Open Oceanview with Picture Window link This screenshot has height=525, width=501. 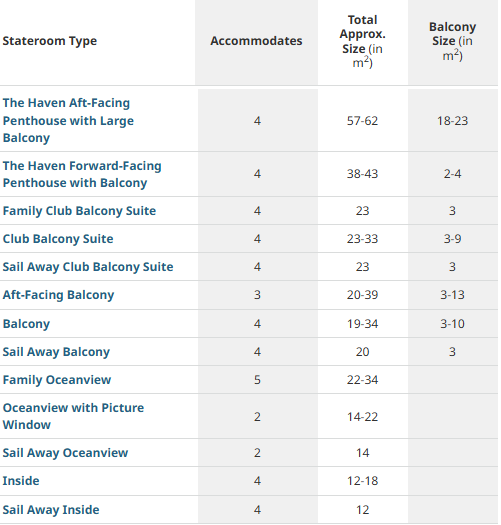73,416
